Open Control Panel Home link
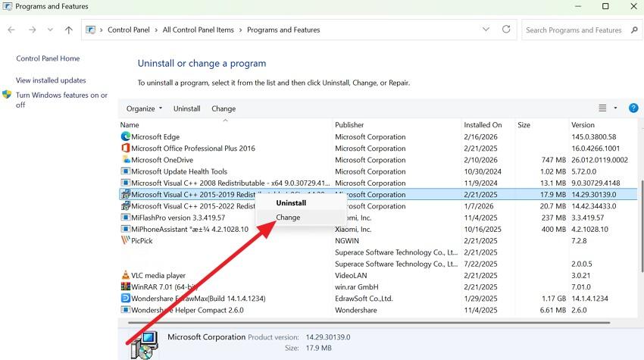Viewport: 644px width, 360px height. 48,58
